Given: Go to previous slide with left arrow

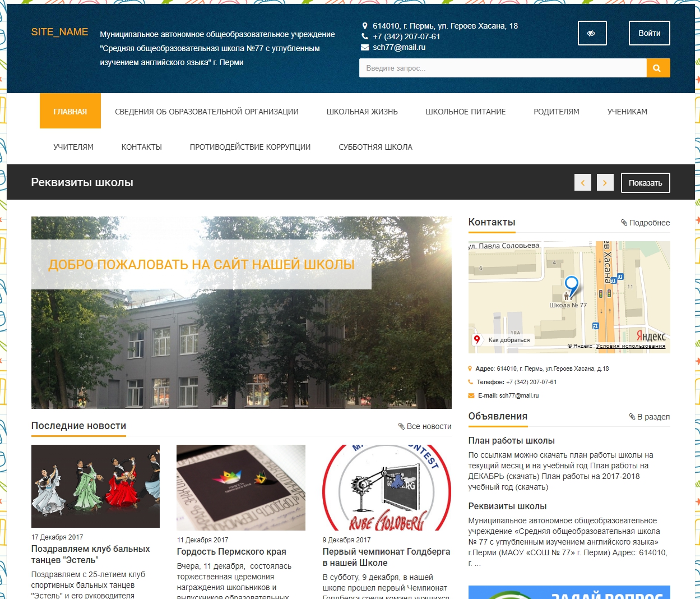Looking at the screenshot, I should click(583, 183).
